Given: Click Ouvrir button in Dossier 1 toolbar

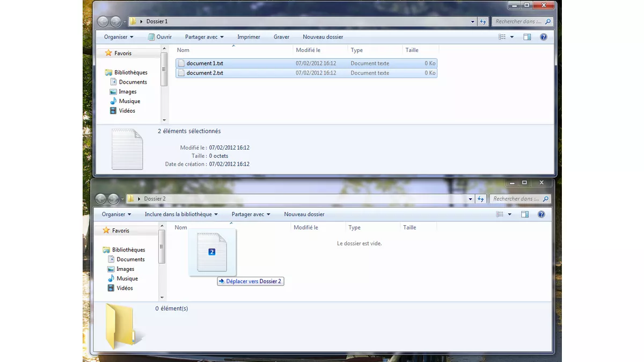Looking at the screenshot, I should (x=159, y=37).
